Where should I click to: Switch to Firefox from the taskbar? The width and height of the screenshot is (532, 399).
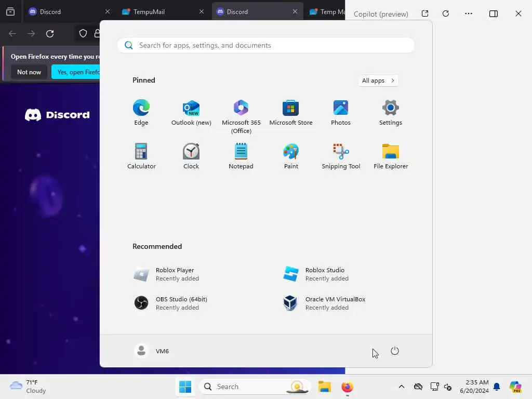click(x=347, y=387)
